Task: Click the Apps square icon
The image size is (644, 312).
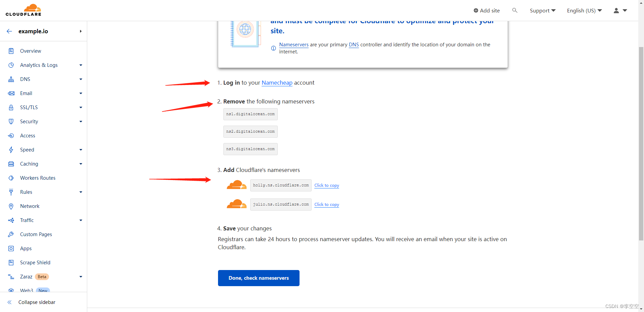Action: click(11, 249)
